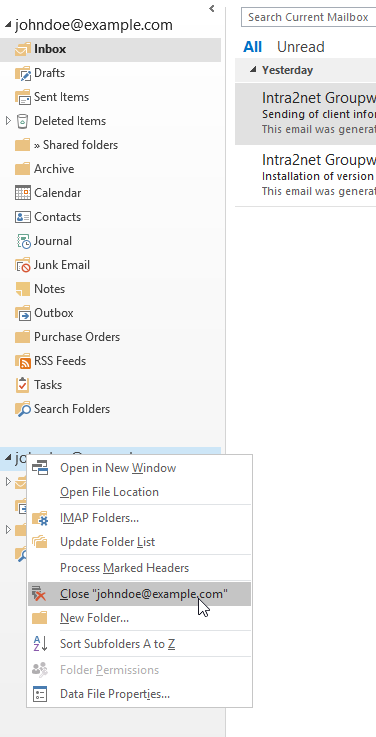
Task: Open the Outbox folder icon
Action: pyautogui.click(x=23, y=313)
